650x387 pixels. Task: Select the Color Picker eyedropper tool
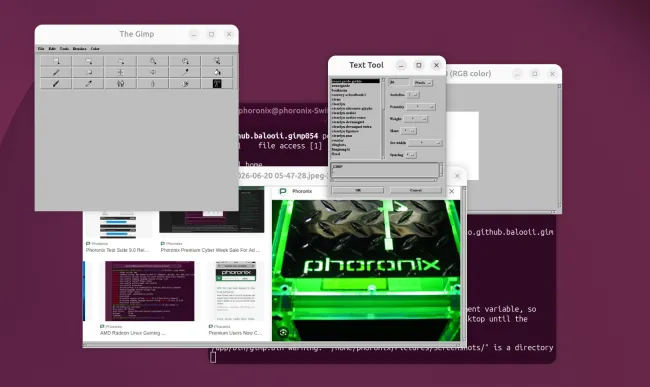pyautogui.click(x=185, y=73)
